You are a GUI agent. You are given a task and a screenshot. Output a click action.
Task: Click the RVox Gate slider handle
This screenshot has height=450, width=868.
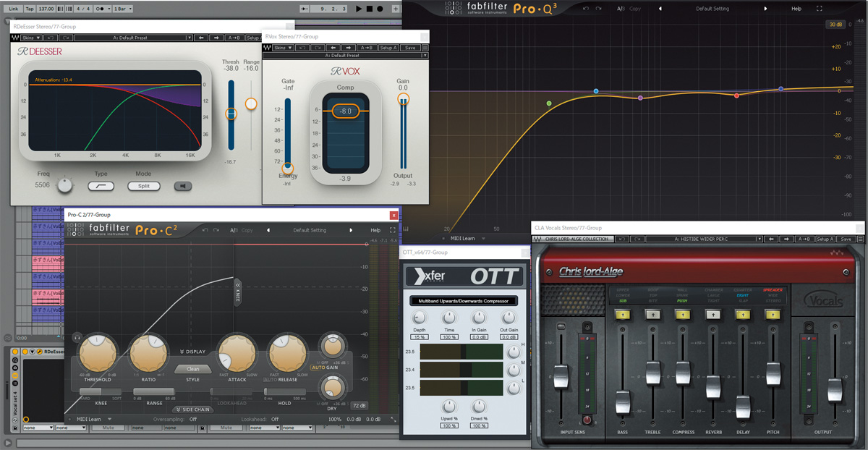click(x=287, y=167)
